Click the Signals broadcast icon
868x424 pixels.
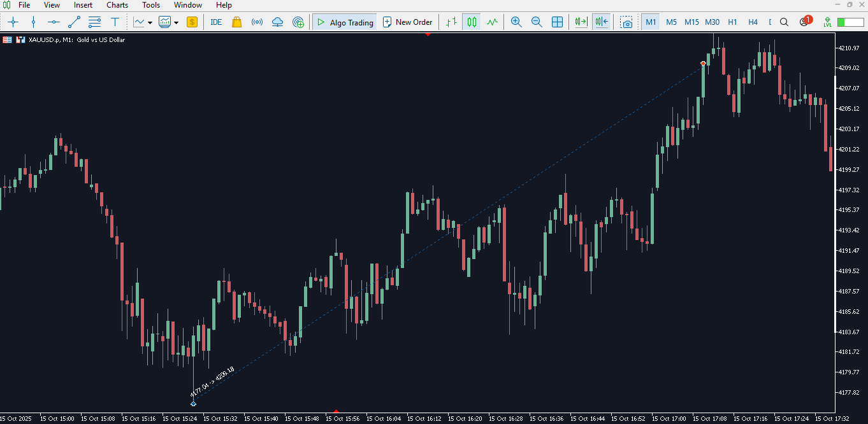257,22
